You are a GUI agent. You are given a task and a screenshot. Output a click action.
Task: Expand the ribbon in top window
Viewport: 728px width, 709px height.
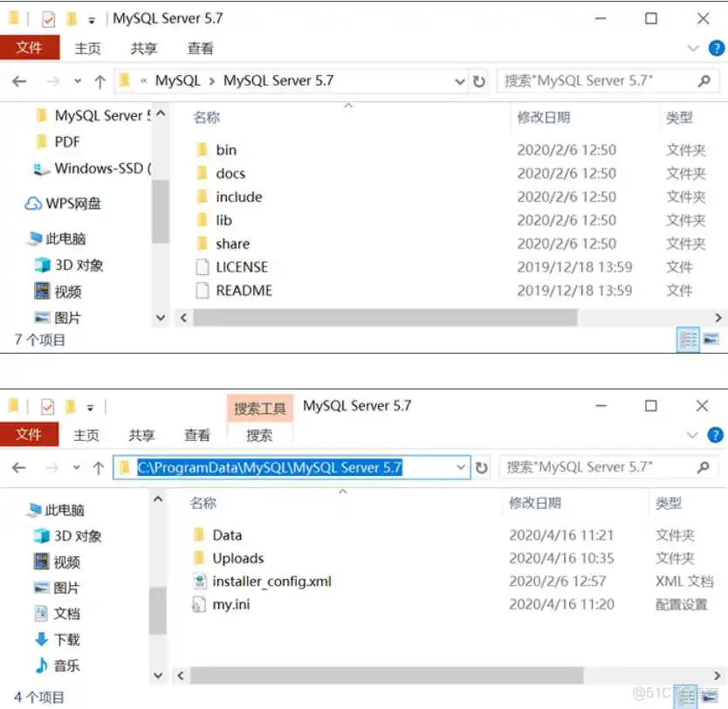point(693,48)
